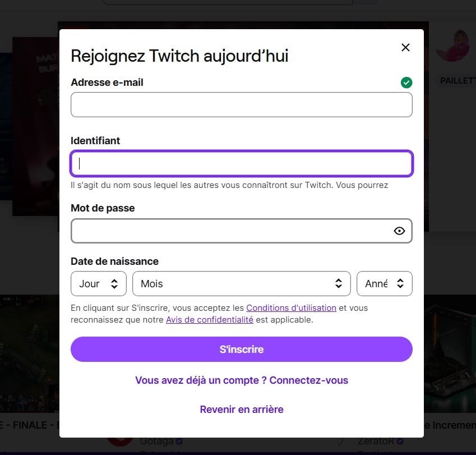The height and width of the screenshot is (455, 476).
Task: Open the Jour day dropdown
Action: (98, 284)
